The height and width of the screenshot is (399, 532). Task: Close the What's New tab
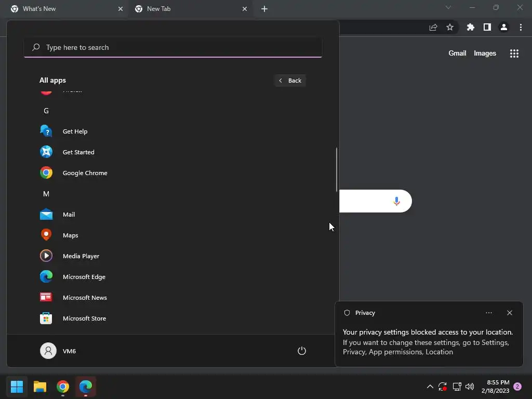(x=121, y=9)
